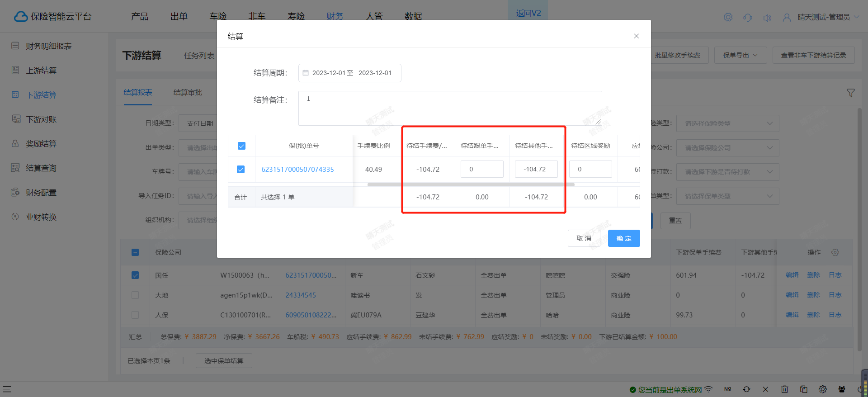Open the 财务 top menu

pos(335,16)
